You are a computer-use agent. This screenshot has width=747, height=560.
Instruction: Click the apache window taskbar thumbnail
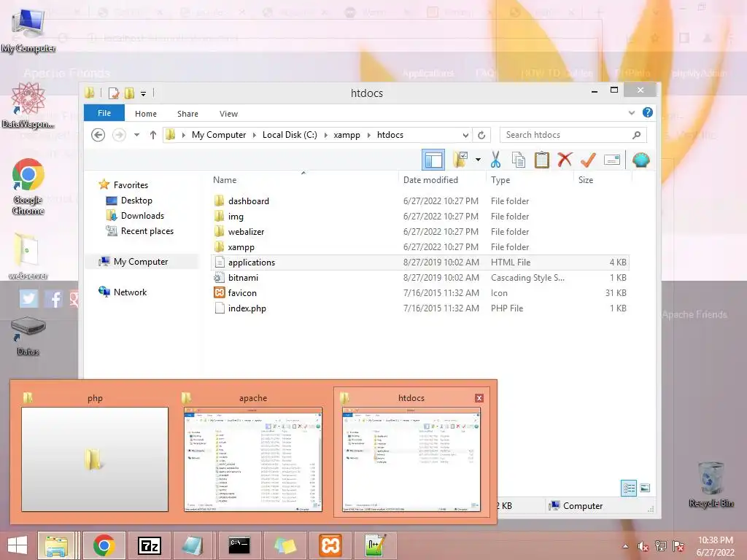[x=253, y=459]
